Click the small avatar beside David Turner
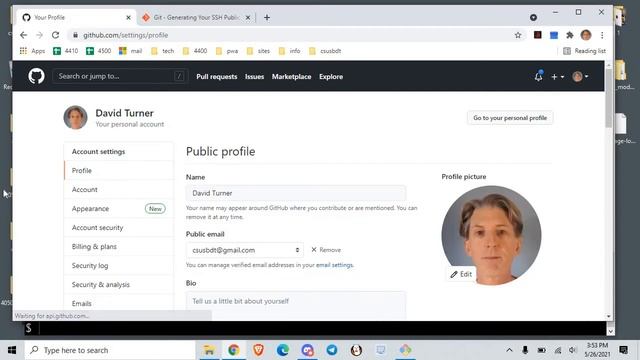The height and width of the screenshot is (360, 640). point(76,117)
